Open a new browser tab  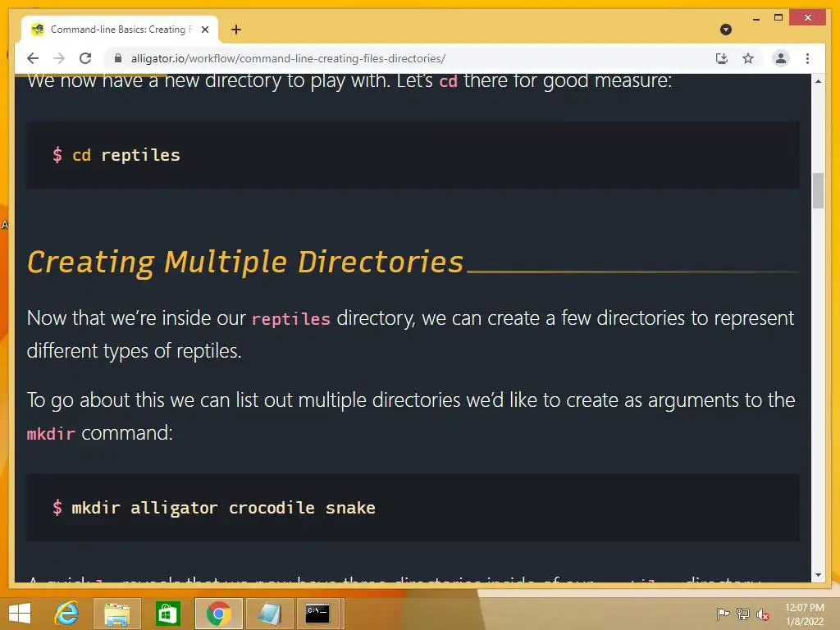tap(236, 30)
